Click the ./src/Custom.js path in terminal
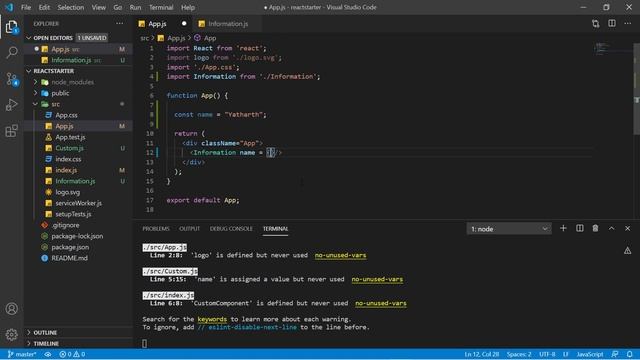This screenshot has height=360, width=640. 170,271
